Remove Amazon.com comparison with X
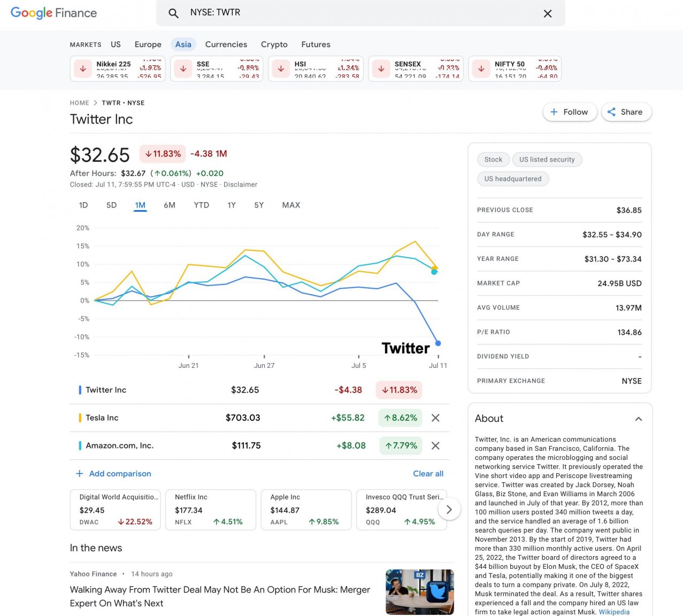683x616 pixels. pyautogui.click(x=435, y=445)
